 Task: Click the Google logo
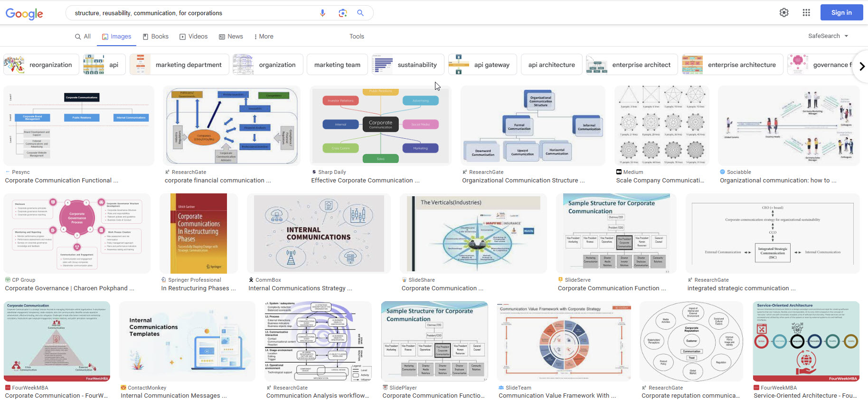click(x=24, y=13)
